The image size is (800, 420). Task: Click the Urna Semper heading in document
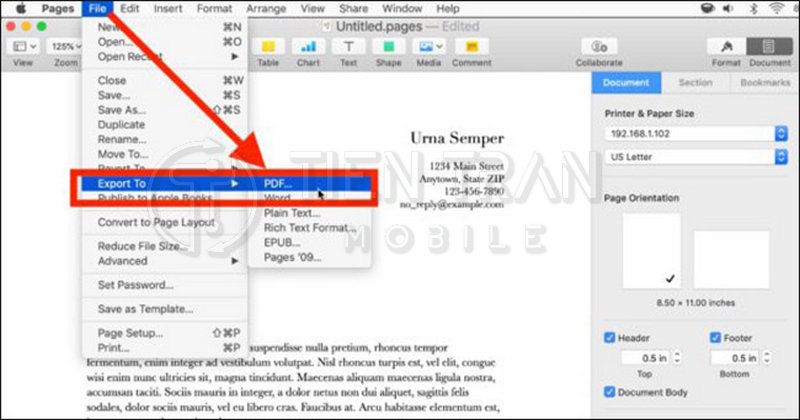click(x=457, y=138)
